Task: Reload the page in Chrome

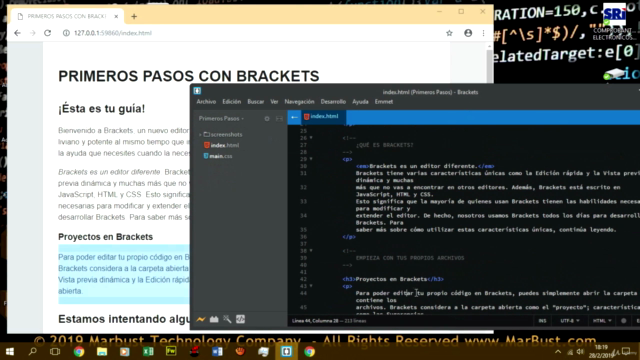Action: point(47,33)
